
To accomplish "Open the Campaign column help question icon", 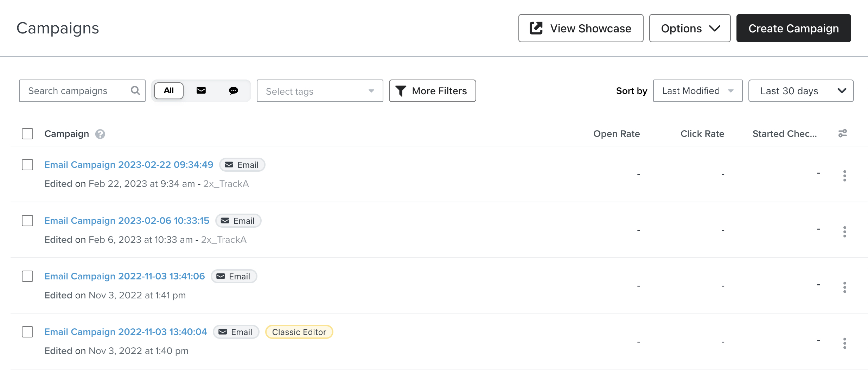I will point(100,134).
